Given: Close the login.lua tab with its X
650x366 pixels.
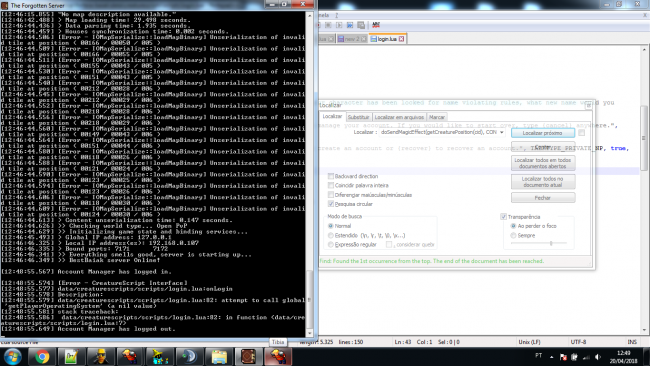Looking at the screenshot, I should tap(401, 39).
